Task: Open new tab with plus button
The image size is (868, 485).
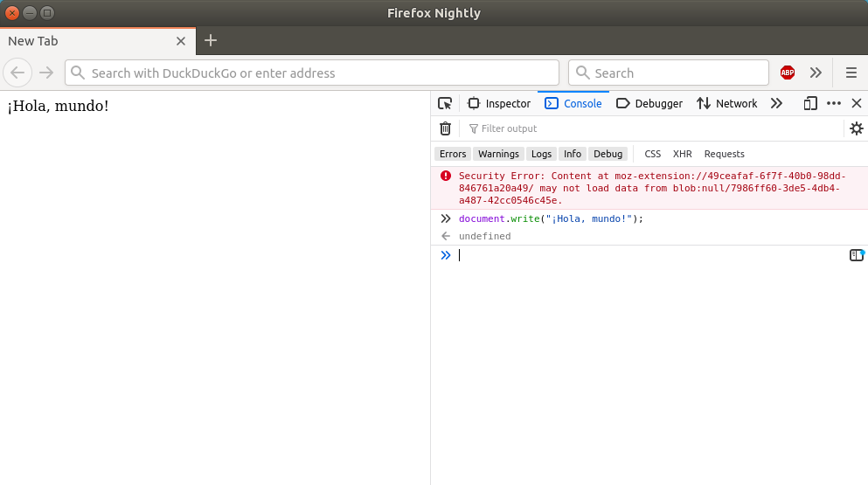Action: (211, 40)
